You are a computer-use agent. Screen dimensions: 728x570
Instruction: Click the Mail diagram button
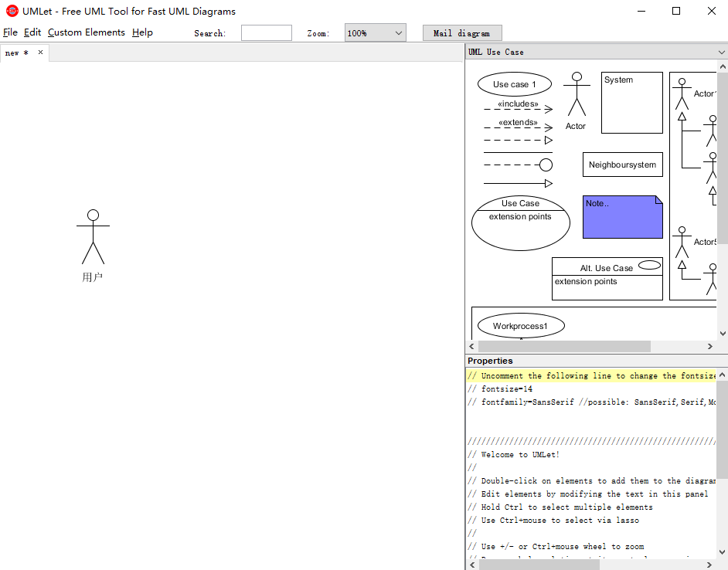(x=462, y=33)
